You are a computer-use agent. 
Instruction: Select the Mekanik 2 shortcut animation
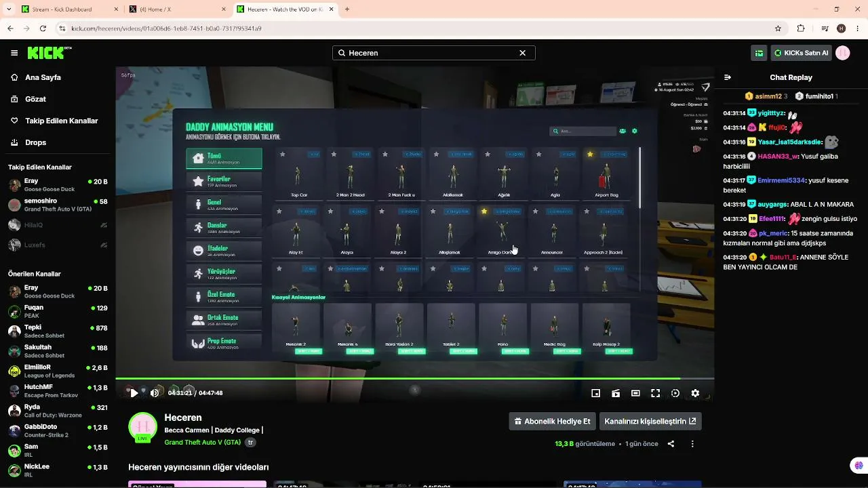(x=296, y=329)
